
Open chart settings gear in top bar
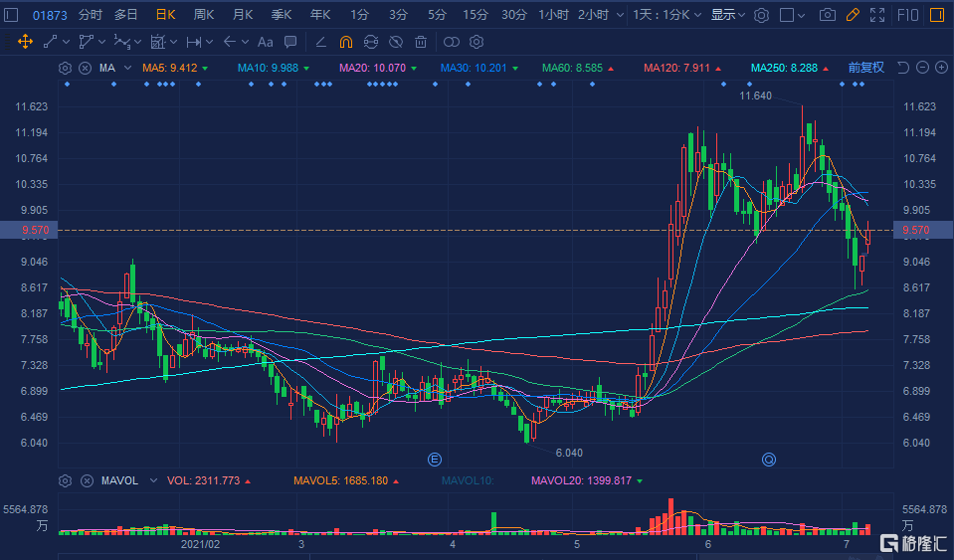point(761,15)
